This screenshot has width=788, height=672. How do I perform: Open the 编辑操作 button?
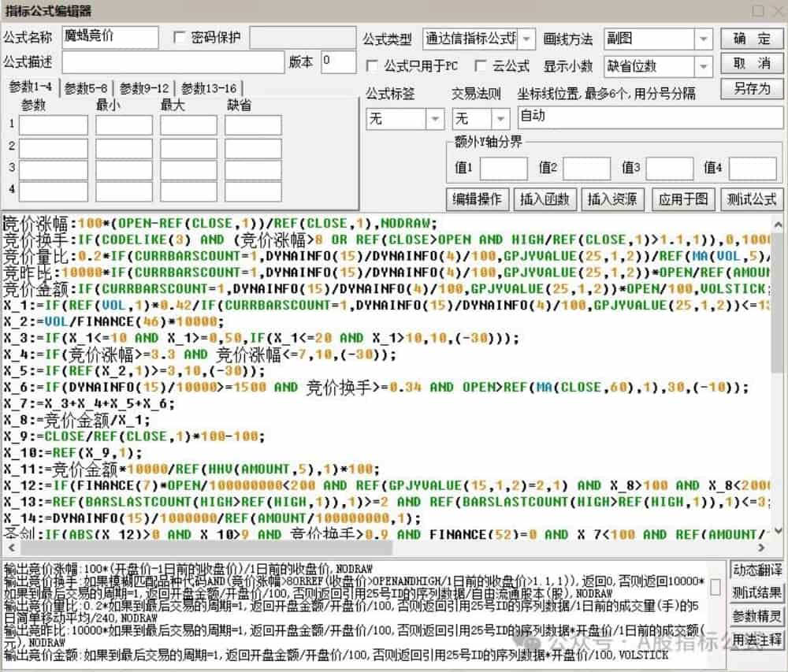point(477,199)
